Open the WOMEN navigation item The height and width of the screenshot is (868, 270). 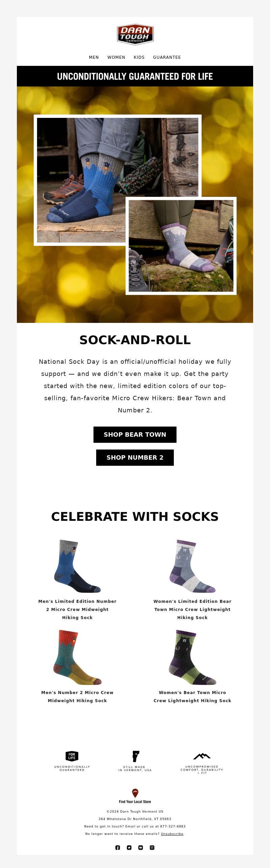116,57
